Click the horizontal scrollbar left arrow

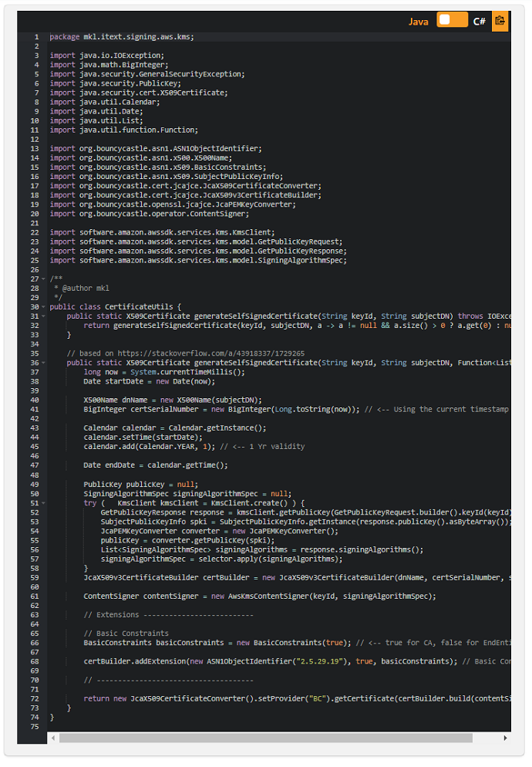coord(52,738)
